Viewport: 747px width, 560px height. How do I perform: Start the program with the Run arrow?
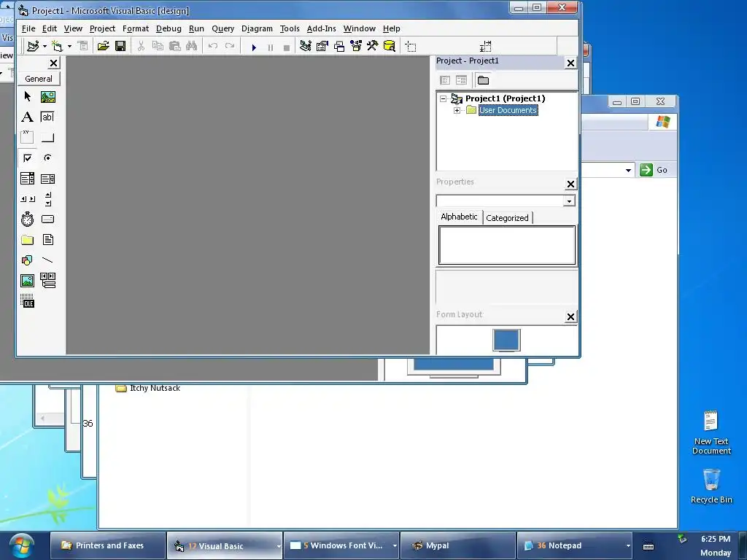[254, 47]
